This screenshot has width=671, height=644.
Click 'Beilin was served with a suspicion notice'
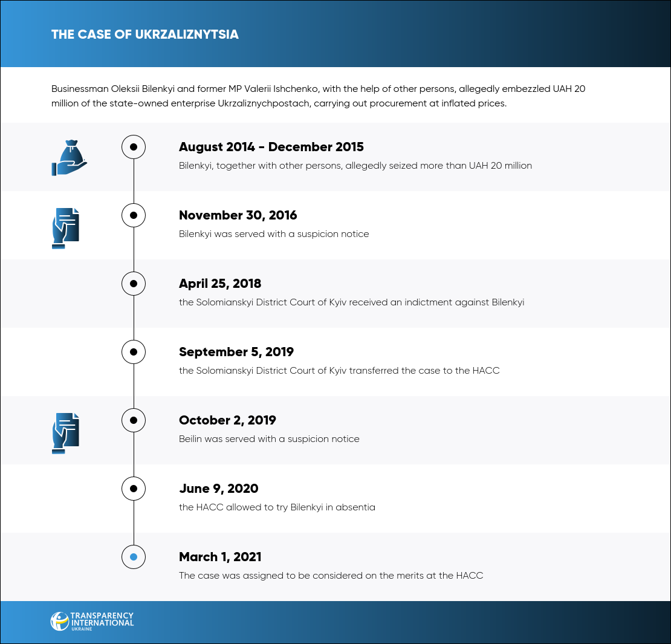(x=269, y=440)
